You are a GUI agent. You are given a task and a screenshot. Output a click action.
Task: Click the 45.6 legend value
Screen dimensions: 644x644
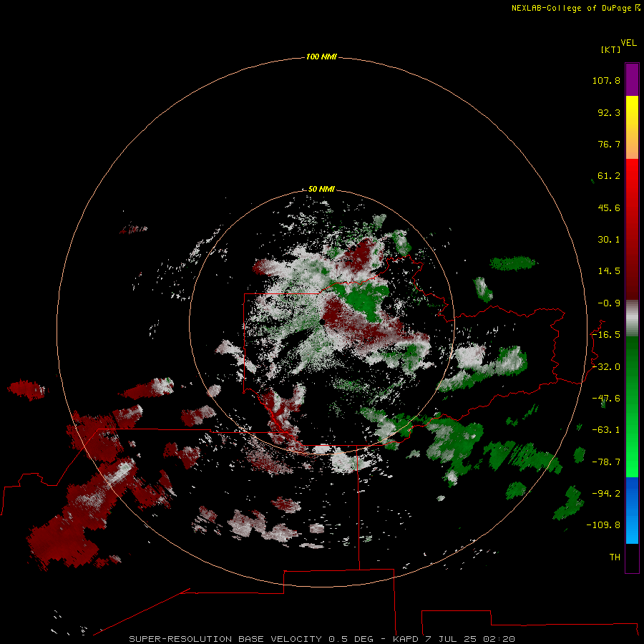[x=609, y=208]
